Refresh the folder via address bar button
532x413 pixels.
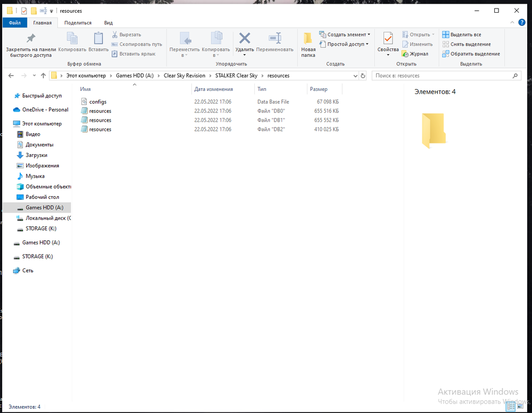pyautogui.click(x=363, y=75)
